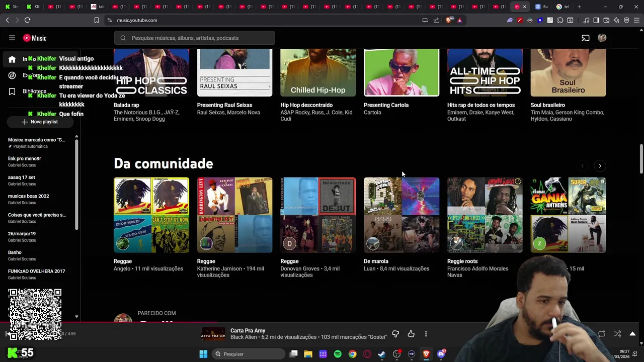Open All-Time Hip Hop Hits thumbnail
This screenshot has height=362, width=644.
pyautogui.click(x=485, y=72)
